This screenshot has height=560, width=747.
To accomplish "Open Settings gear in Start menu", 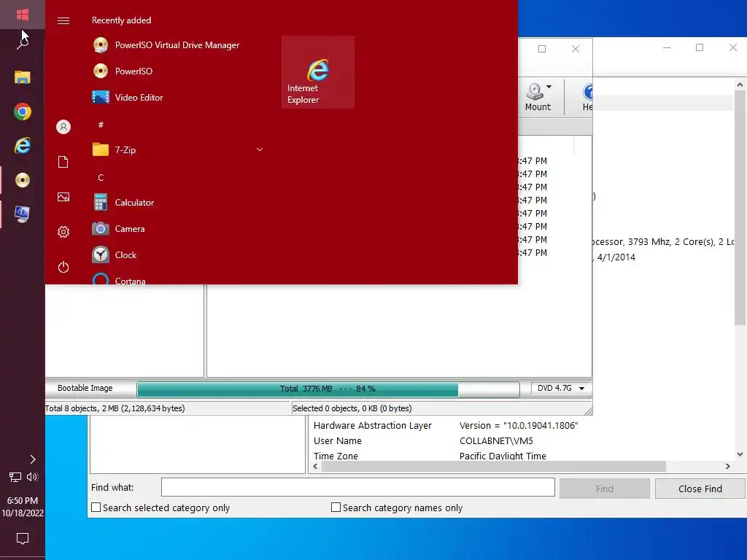I will pos(63,232).
